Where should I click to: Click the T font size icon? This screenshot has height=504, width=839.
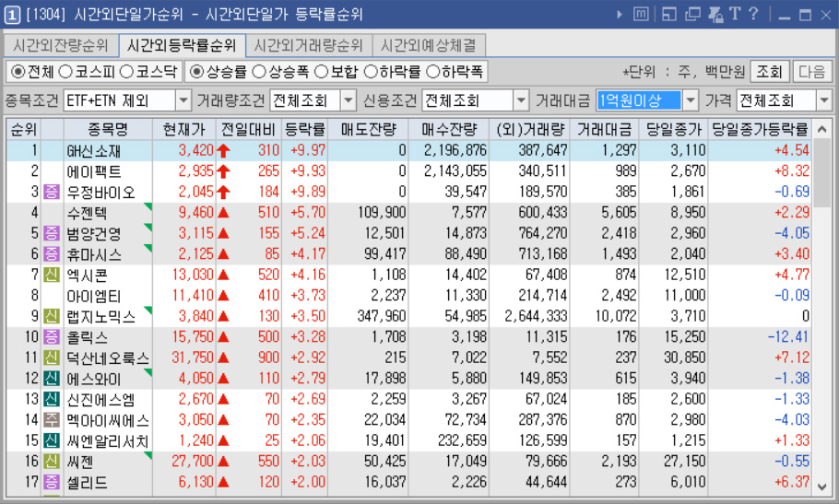coord(735,14)
